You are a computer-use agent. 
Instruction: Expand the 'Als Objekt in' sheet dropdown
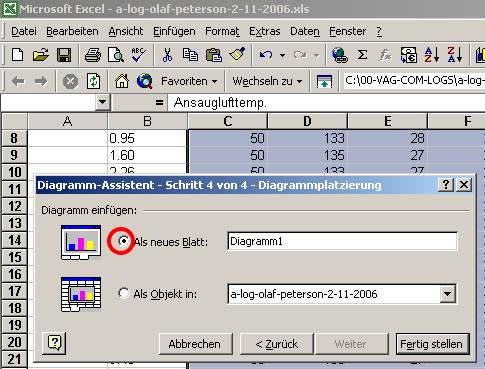pos(447,294)
